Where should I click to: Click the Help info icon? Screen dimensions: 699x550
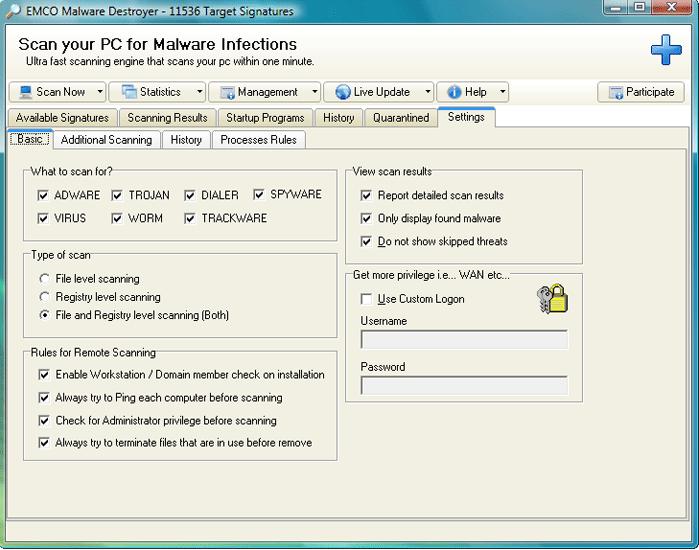[x=454, y=92]
